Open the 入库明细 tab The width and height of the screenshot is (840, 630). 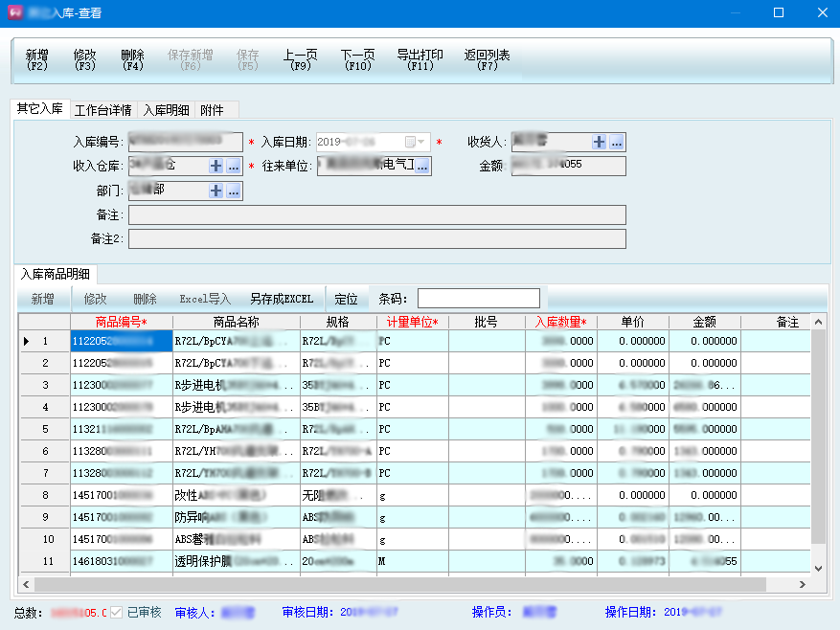tap(166, 110)
